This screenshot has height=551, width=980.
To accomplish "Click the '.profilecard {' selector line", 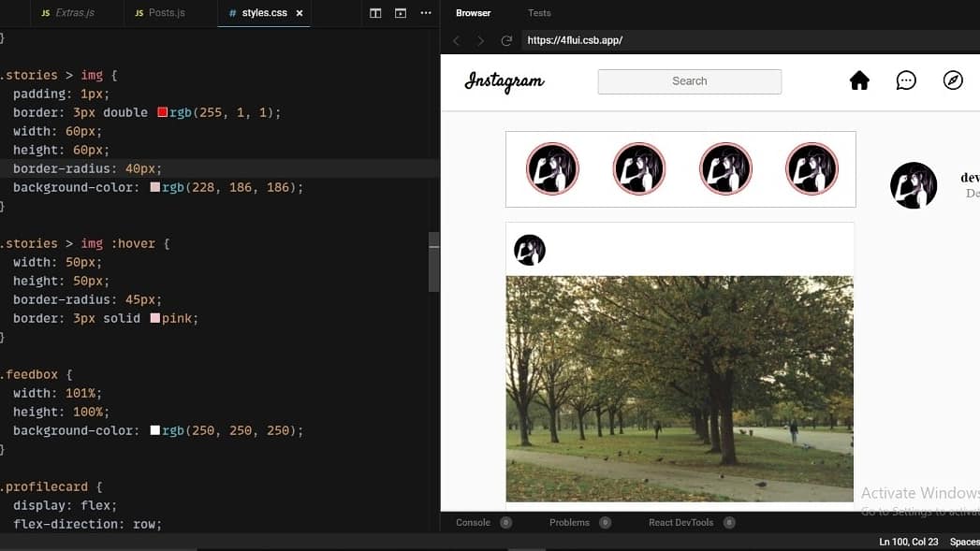I will point(51,486).
